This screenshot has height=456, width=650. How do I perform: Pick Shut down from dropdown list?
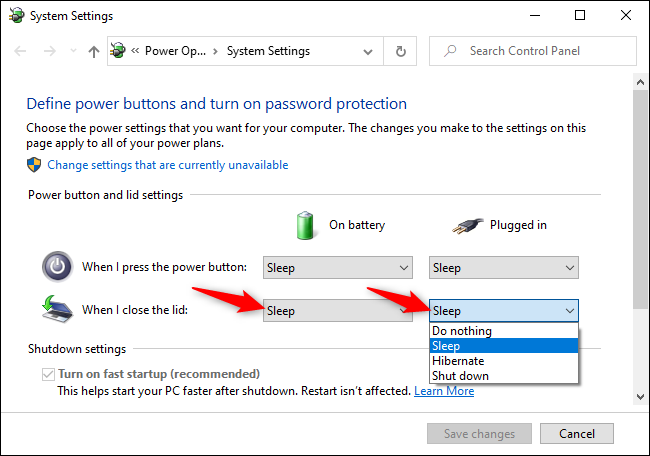(460, 376)
